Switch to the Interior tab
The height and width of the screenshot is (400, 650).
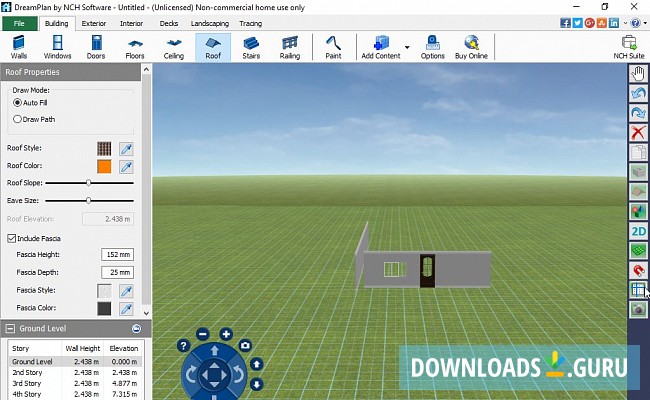tap(131, 24)
